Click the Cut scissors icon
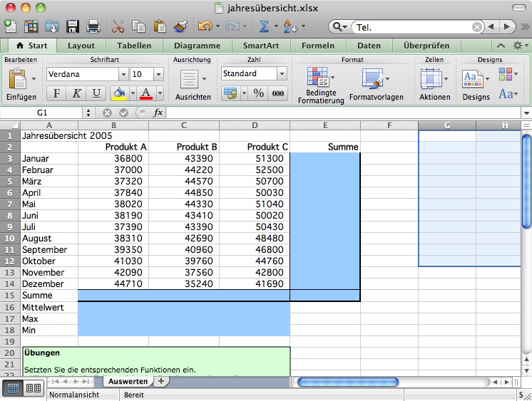The width and height of the screenshot is (532, 401). tap(118, 26)
